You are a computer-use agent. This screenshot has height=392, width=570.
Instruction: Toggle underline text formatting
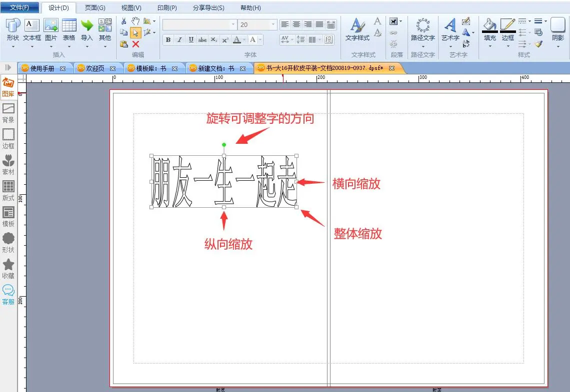click(191, 40)
